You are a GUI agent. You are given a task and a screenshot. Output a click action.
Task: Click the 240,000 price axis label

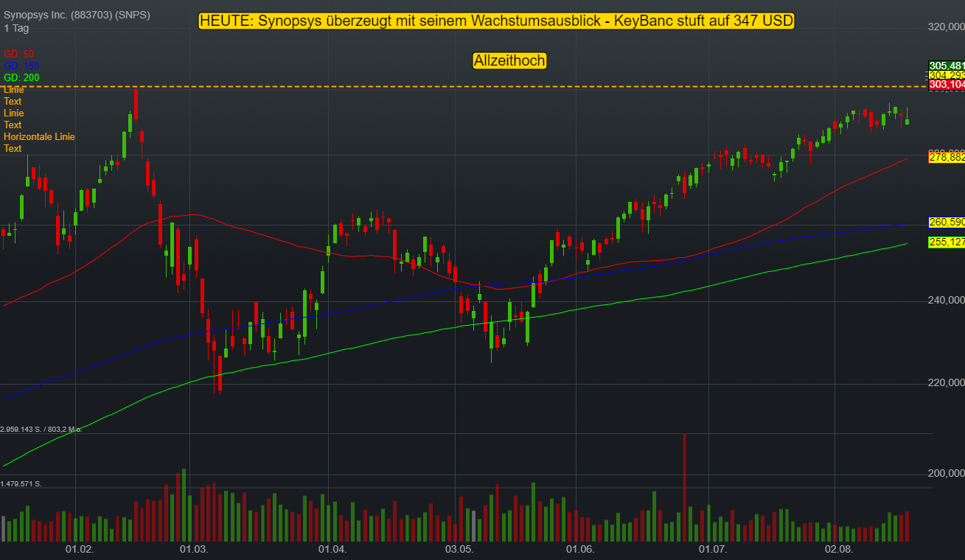(947, 300)
